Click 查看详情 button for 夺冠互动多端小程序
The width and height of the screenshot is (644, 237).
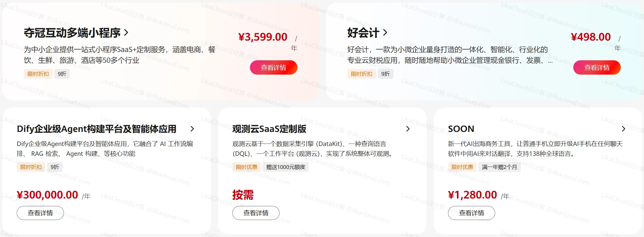274,67
